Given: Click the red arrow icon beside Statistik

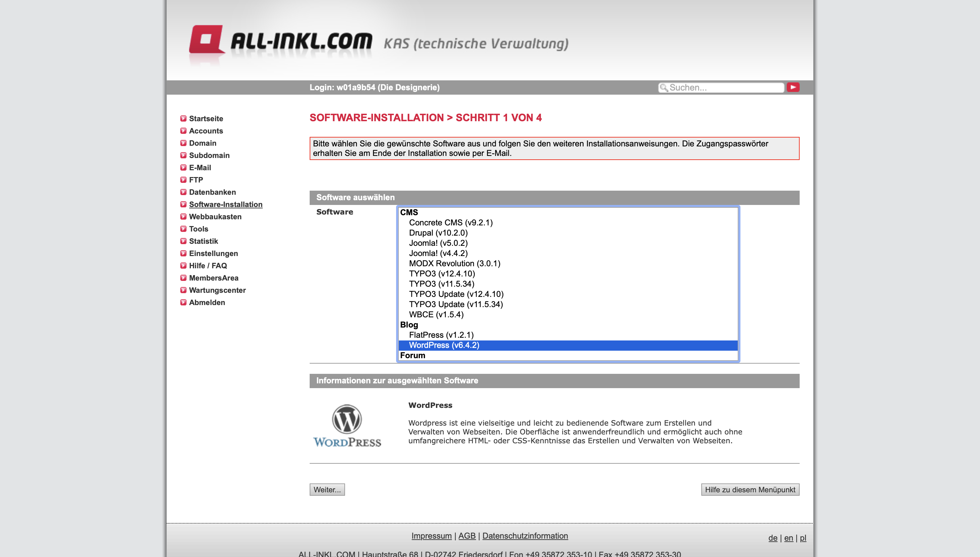Looking at the screenshot, I should point(183,241).
